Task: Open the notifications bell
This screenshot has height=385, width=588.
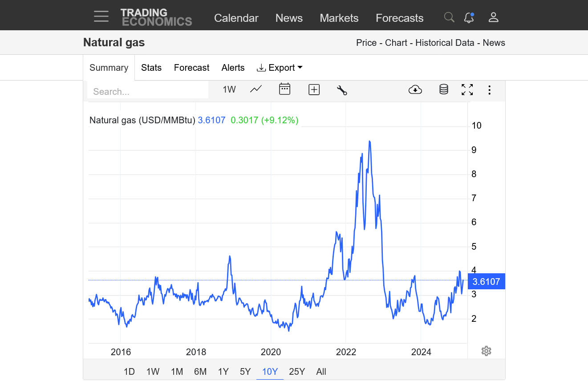Action: (469, 17)
